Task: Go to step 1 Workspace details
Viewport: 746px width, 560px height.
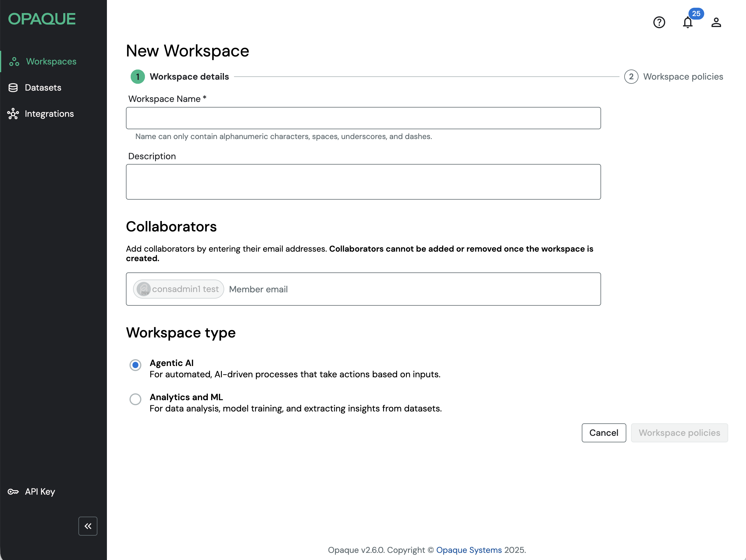Action: click(137, 77)
